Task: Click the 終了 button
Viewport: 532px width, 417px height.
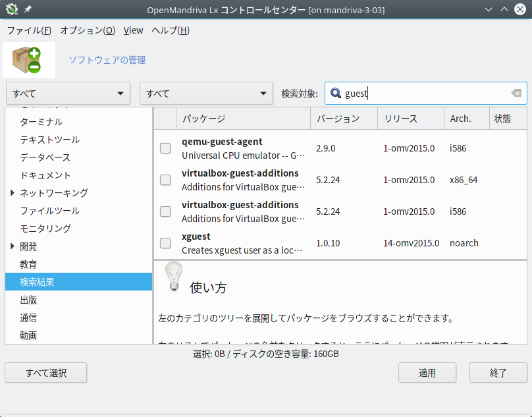Action: pos(498,373)
